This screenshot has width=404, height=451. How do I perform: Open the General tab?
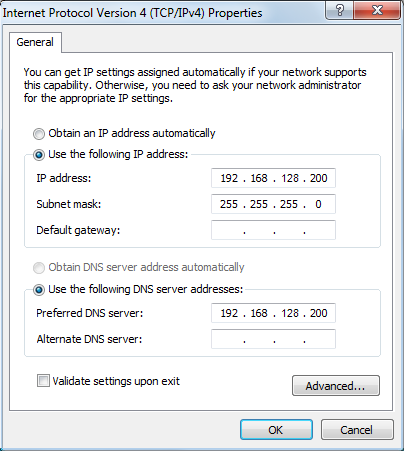coord(35,42)
